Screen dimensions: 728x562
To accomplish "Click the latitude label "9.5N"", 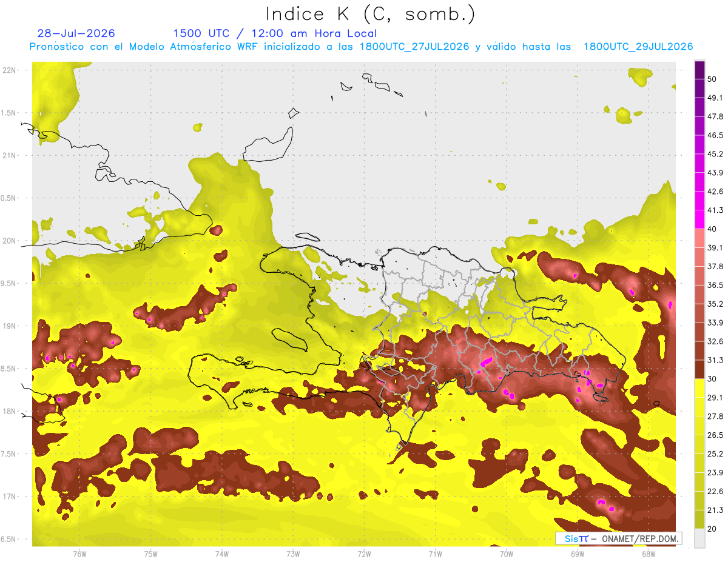I will [x=9, y=284].
